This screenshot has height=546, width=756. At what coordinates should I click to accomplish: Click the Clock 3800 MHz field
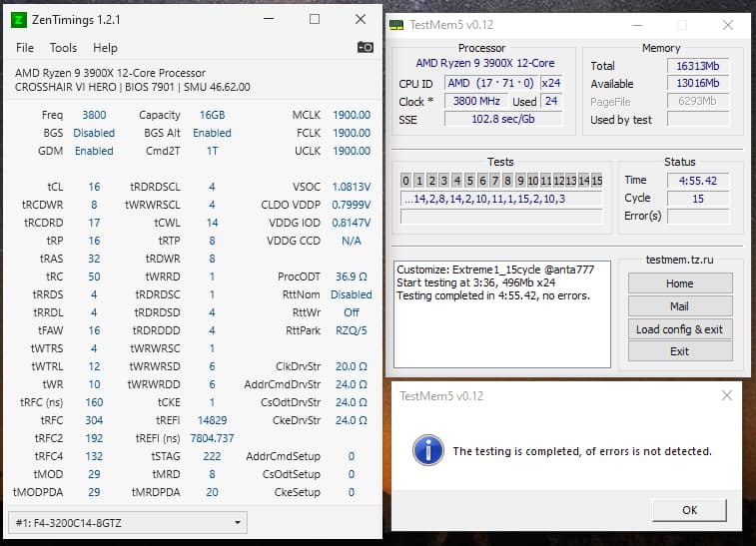click(x=476, y=101)
